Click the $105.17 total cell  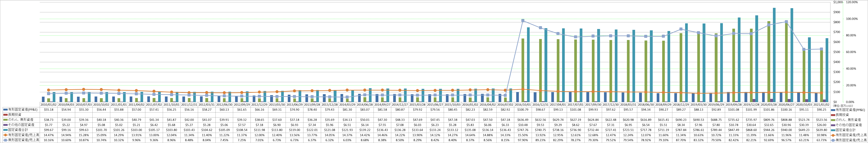pyautogui.click(x=154, y=130)
